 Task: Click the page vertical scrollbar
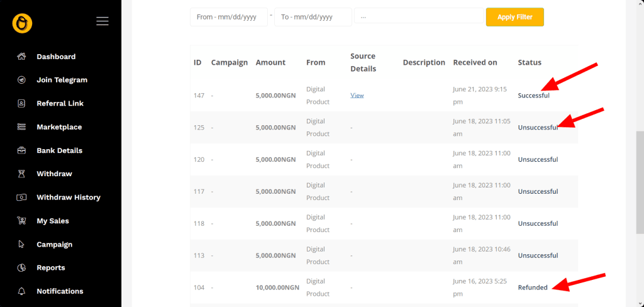(x=640, y=182)
